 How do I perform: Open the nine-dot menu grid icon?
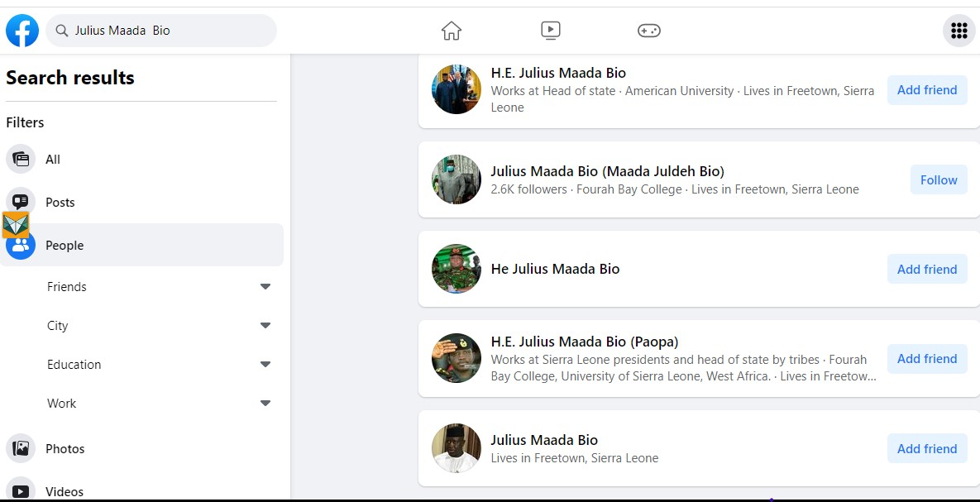click(958, 31)
